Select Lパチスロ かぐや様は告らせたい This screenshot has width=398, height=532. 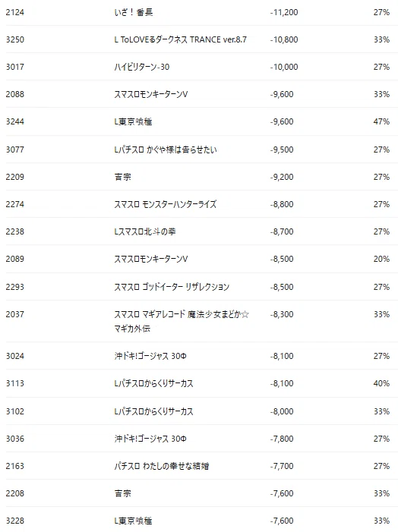click(x=166, y=150)
